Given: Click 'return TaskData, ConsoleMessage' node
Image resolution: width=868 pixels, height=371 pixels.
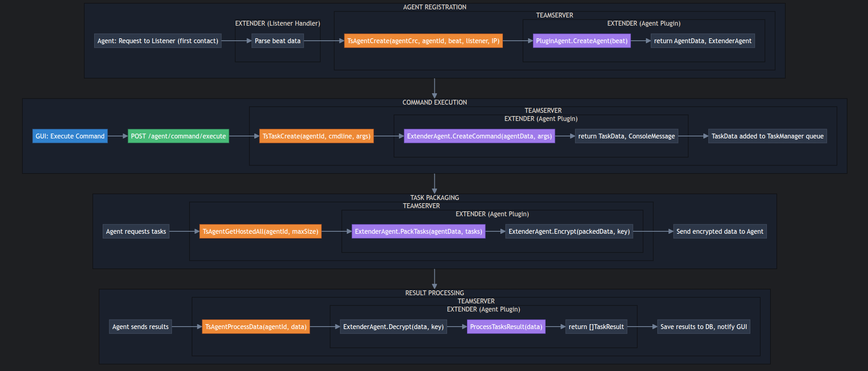Looking at the screenshot, I should pos(626,136).
